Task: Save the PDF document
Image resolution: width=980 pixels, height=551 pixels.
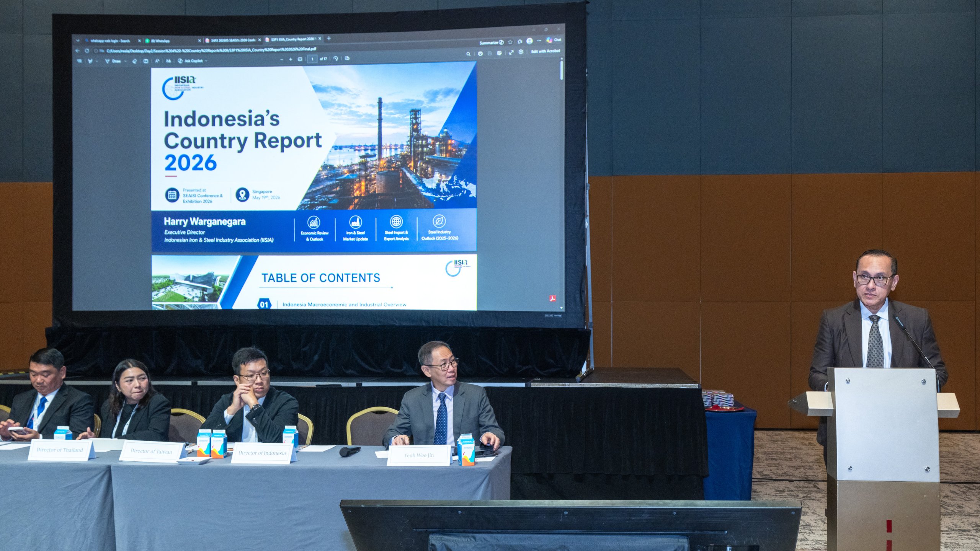Action: [x=490, y=53]
